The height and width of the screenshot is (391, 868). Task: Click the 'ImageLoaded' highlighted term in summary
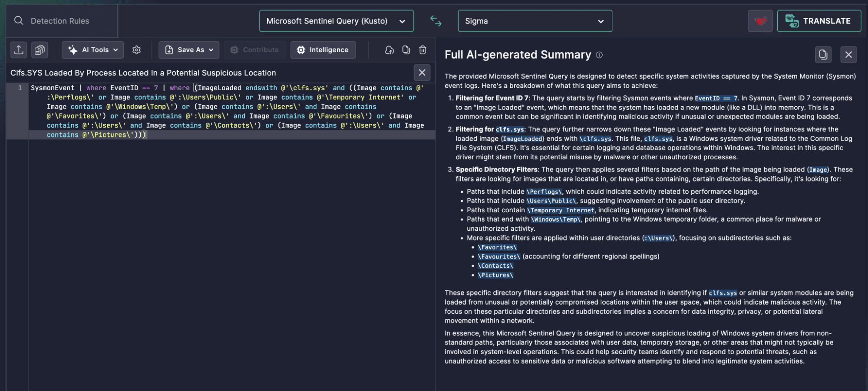click(522, 139)
